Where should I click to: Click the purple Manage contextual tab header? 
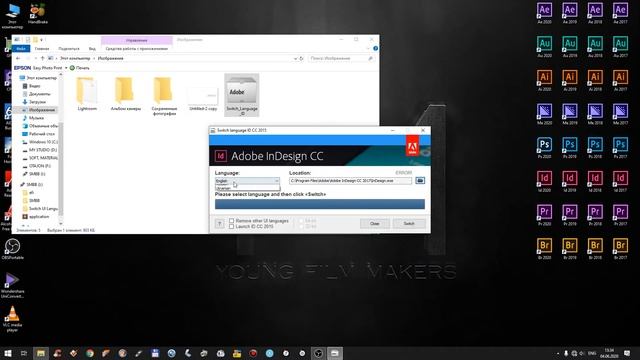[137, 40]
